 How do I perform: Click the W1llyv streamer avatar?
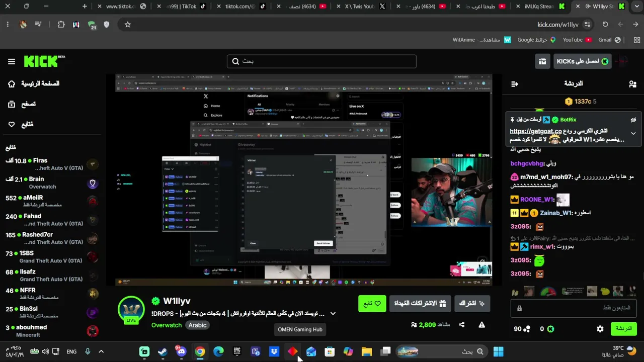pyautogui.click(x=131, y=309)
